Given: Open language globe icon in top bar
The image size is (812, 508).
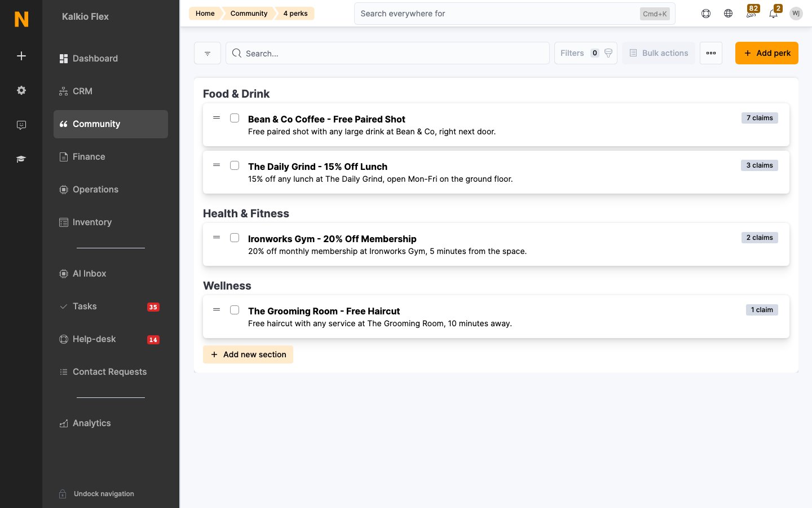Looking at the screenshot, I should (729, 14).
